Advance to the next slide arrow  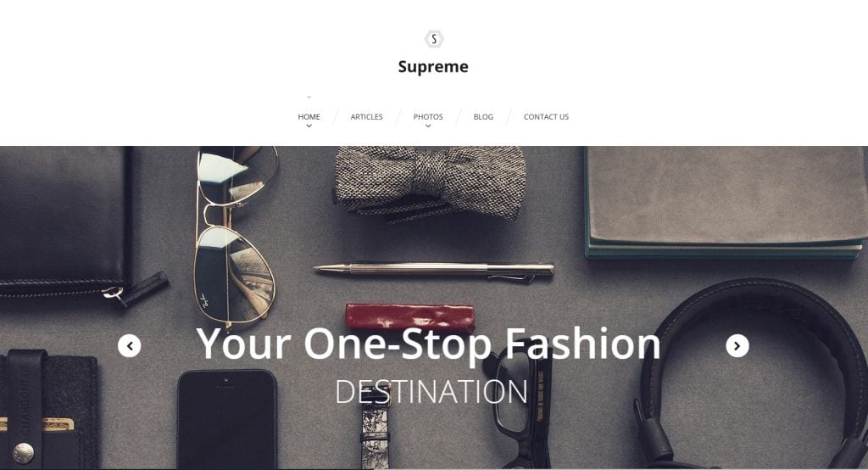point(737,346)
